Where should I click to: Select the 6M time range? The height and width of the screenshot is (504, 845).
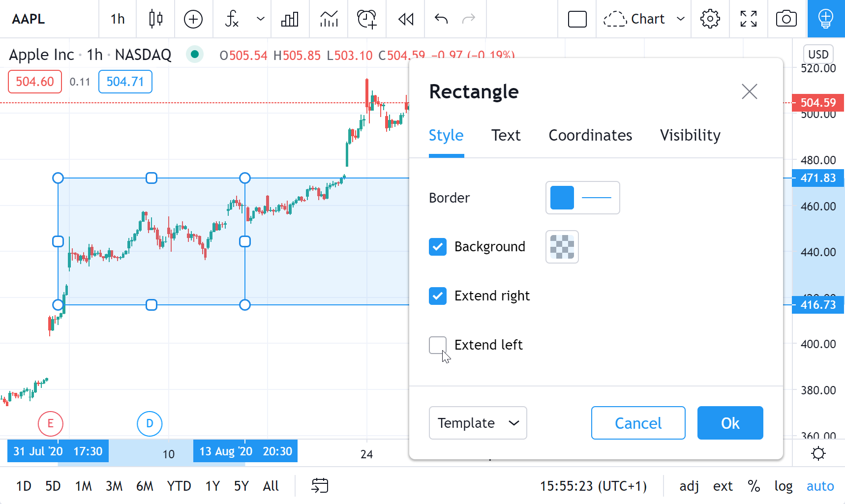click(x=145, y=486)
